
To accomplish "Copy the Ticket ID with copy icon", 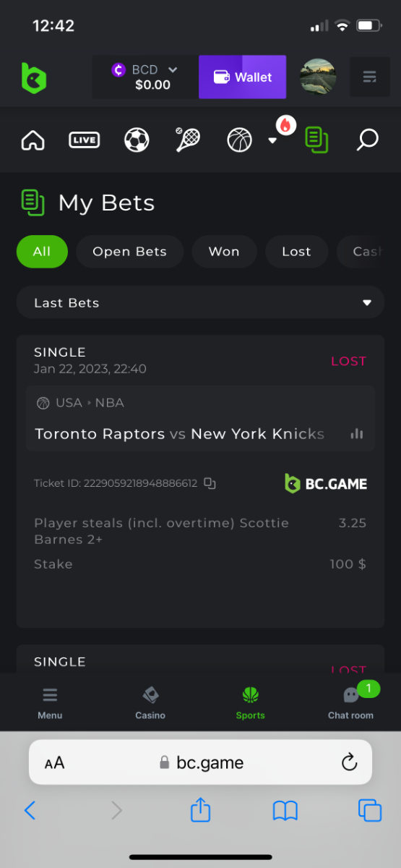I will (210, 483).
